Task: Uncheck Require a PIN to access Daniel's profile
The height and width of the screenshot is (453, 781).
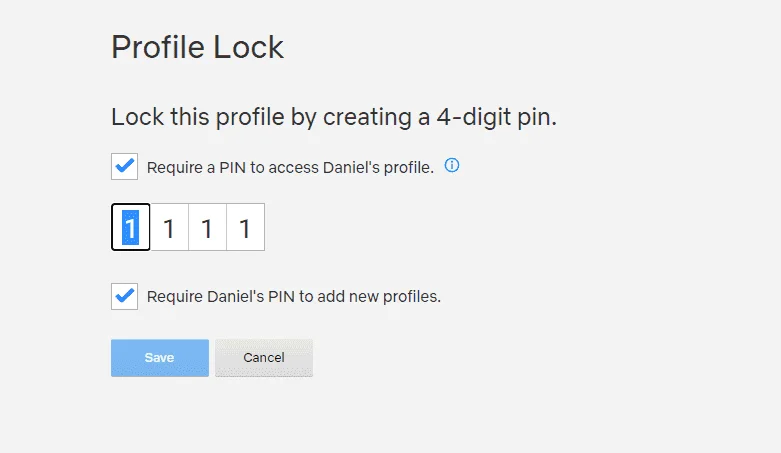Action: tap(125, 166)
